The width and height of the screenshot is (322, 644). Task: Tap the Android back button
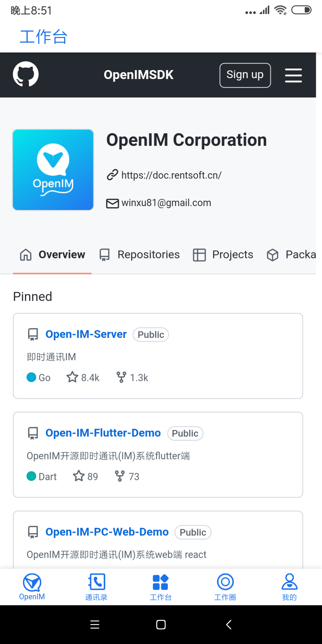(x=229, y=625)
